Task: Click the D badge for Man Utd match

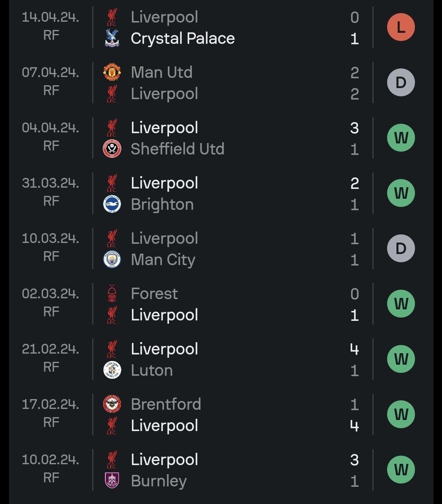Action: [401, 83]
